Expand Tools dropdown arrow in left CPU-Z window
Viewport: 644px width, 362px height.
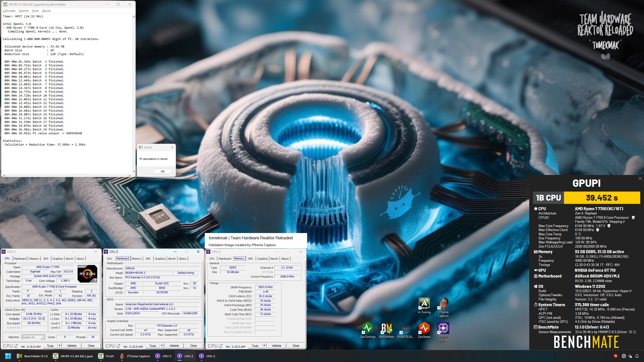[x=60, y=346]
